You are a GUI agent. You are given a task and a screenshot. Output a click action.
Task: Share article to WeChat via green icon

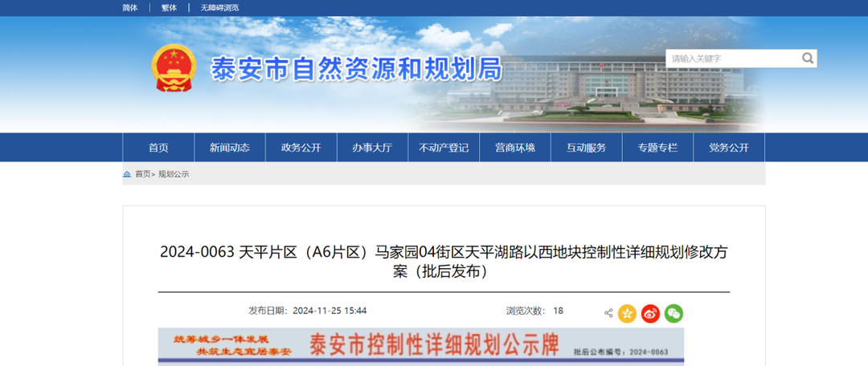(x=674, y=313)
